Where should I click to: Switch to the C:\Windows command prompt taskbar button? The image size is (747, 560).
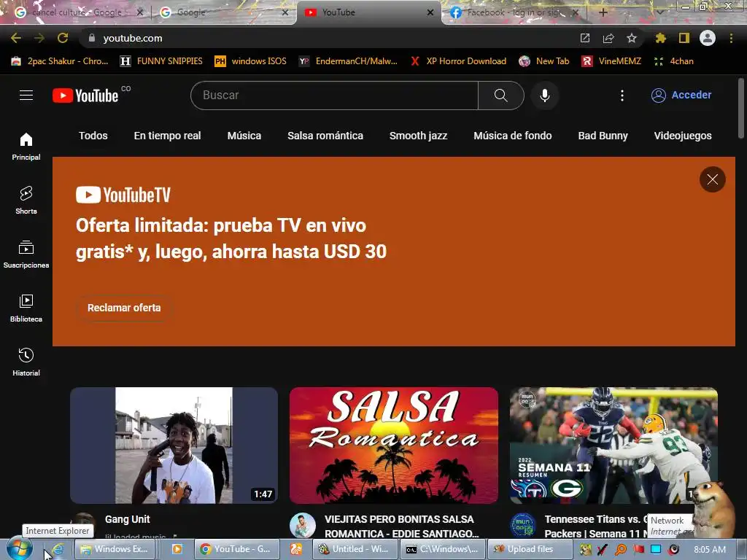442,549
